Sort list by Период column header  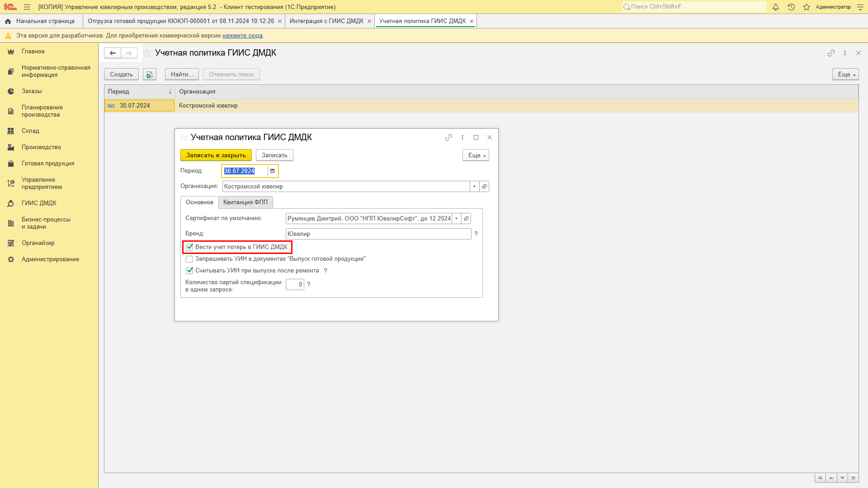tap(139, 92)
